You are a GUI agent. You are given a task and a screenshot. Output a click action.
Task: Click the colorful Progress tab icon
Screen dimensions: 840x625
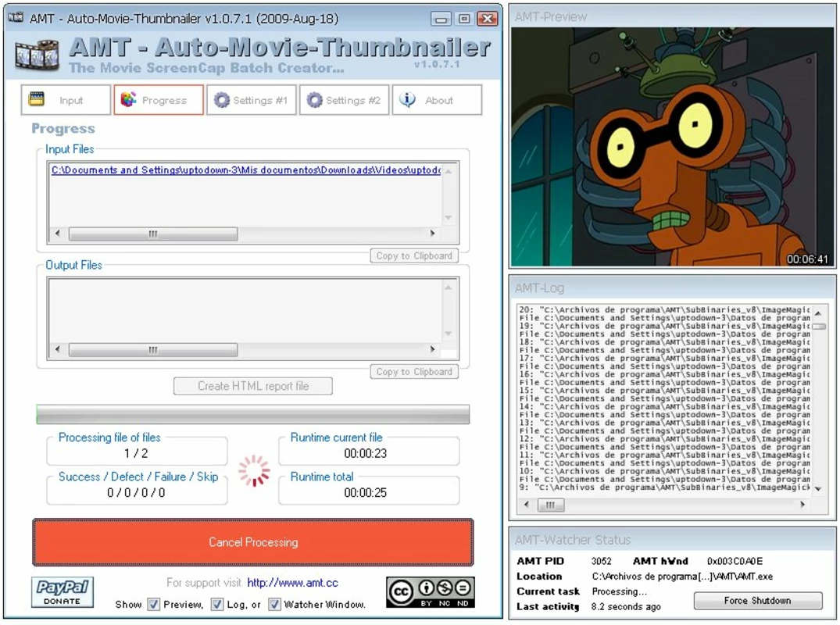[x=128, y=99]
